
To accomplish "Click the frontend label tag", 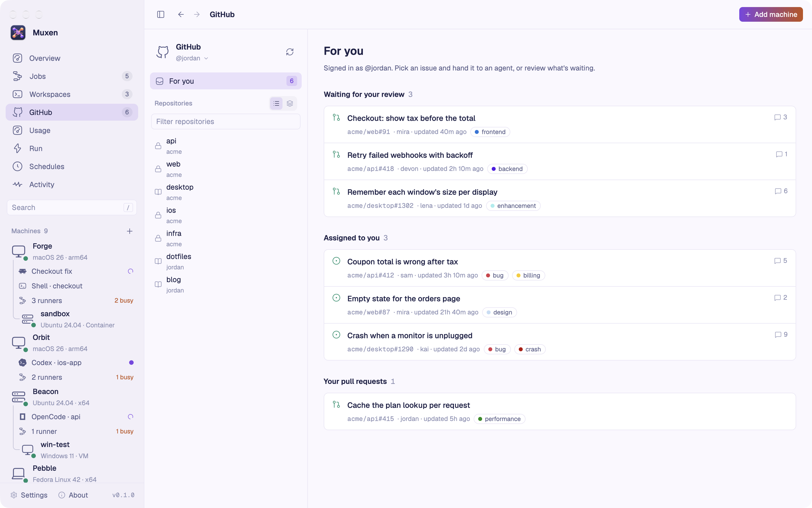I will click(490, 132).
